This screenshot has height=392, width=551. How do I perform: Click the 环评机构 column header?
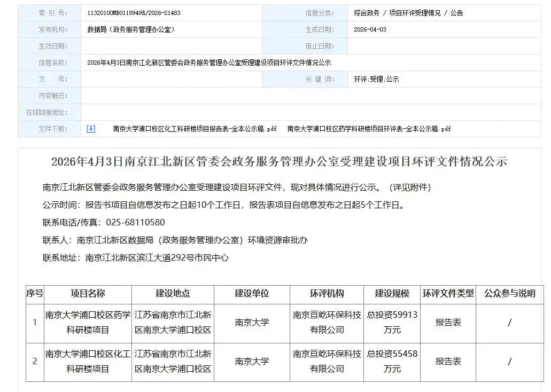pyautogui.click(x=327, y=294)
